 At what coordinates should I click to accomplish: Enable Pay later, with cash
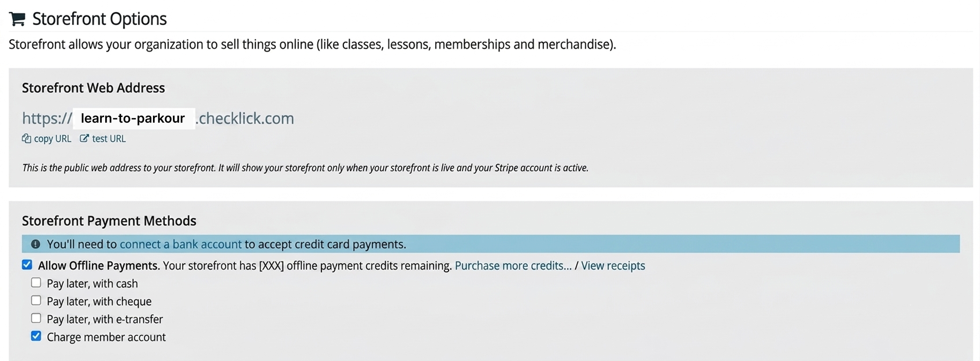click(x=36, y=283)
